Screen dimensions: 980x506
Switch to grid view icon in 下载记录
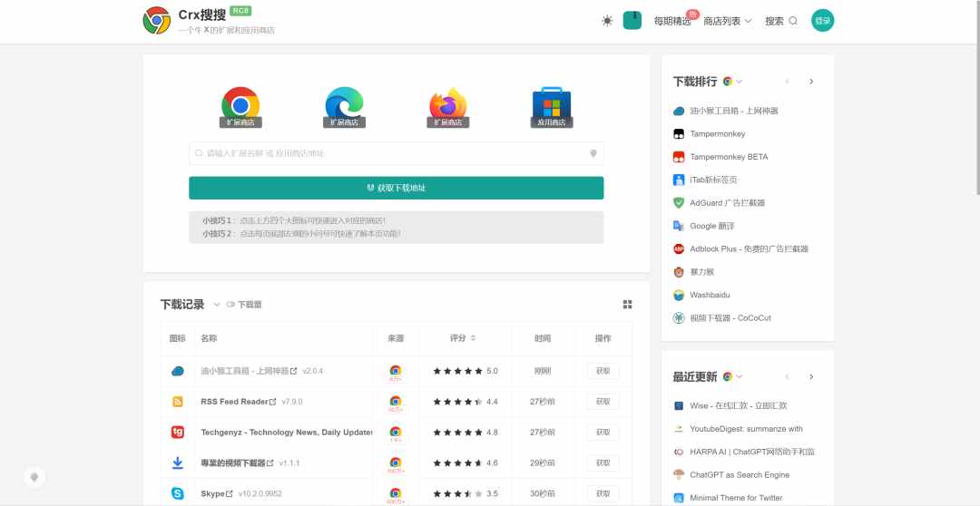(628, 305)
